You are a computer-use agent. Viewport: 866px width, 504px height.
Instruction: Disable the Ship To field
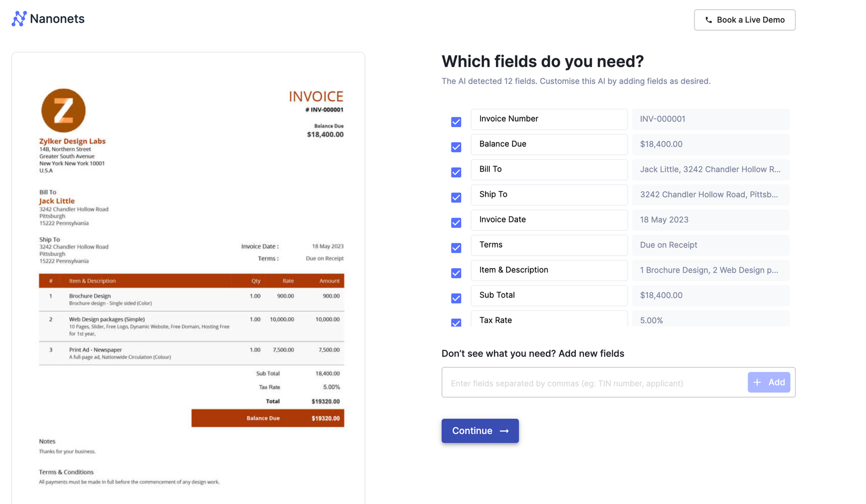tap(456, 197)
